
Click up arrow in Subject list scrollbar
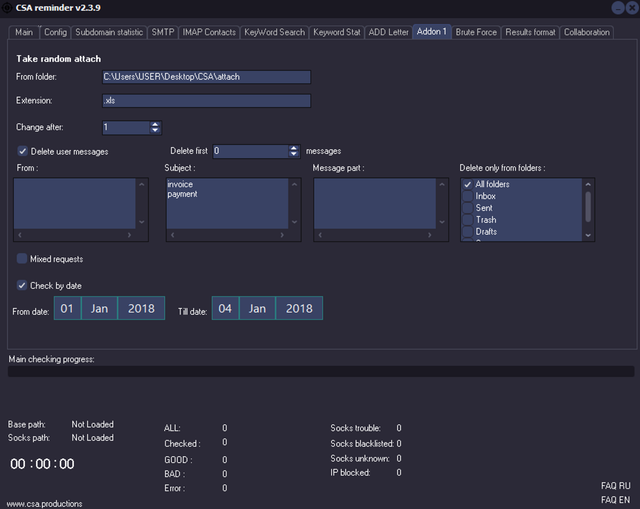[x=294, y=184]
